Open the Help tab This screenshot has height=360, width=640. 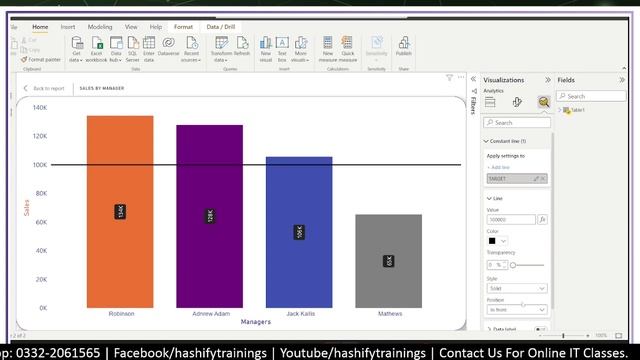pos(156,27)
